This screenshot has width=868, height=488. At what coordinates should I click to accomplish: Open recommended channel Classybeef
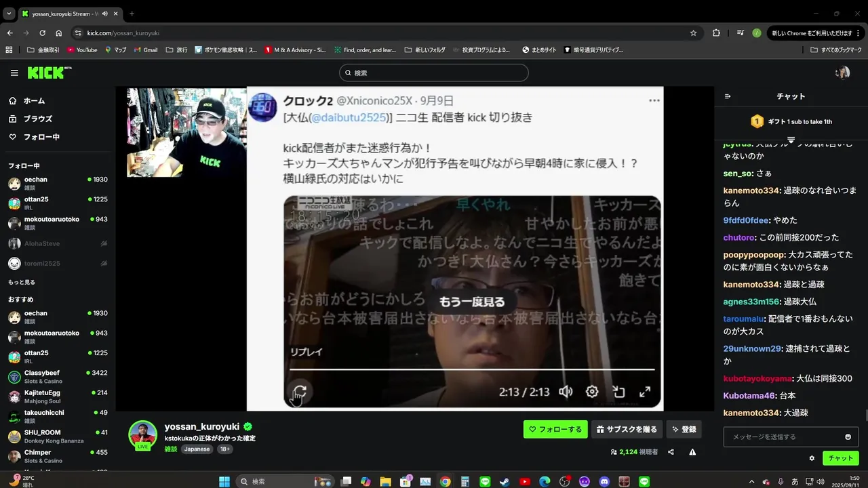(x=58, y=376)
